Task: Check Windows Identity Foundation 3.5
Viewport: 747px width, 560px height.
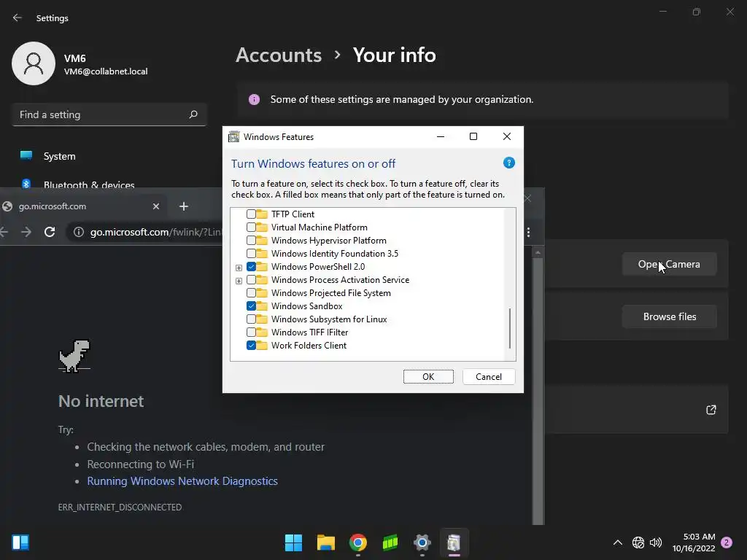Action: (x=251, y=253)
